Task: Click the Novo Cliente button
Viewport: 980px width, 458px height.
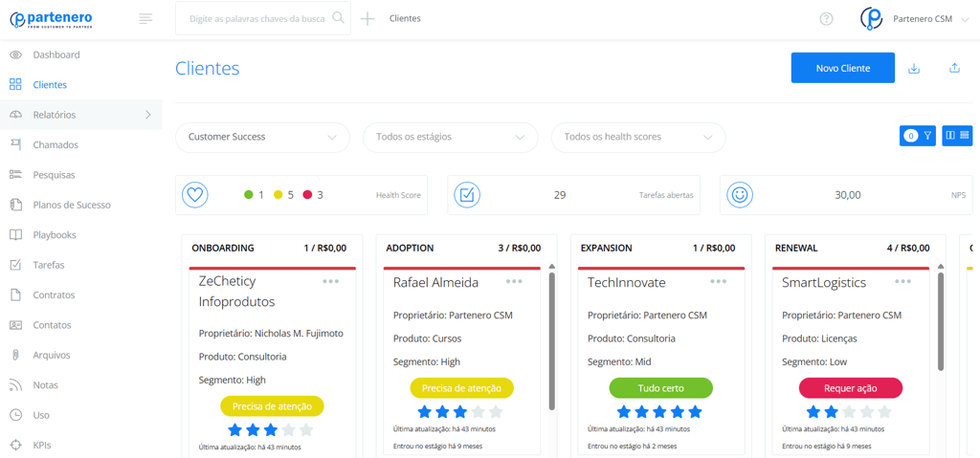Action: [x=842, y=68]
